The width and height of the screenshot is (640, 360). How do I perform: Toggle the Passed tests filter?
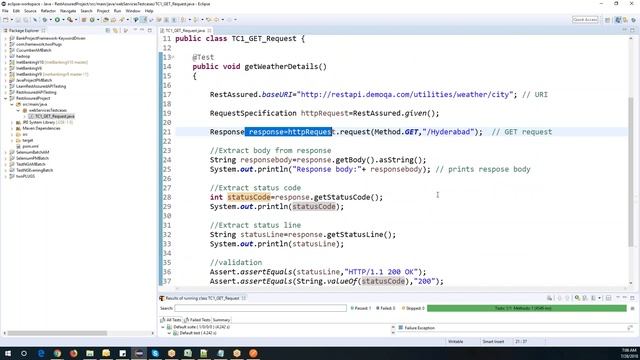(x=360, y=308)
